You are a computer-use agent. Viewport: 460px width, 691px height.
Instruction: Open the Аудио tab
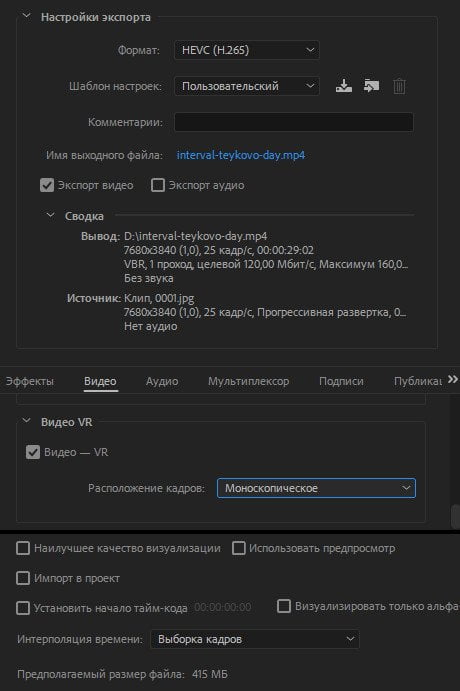[162, 381]
